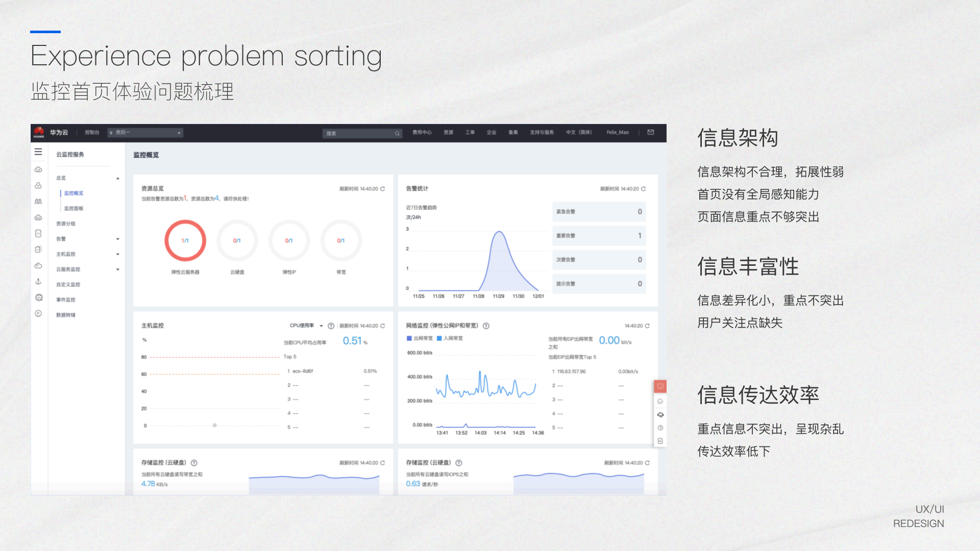
Task: Open the headset customer service icon
Action: pyautogui.click(x=660, y=415)
